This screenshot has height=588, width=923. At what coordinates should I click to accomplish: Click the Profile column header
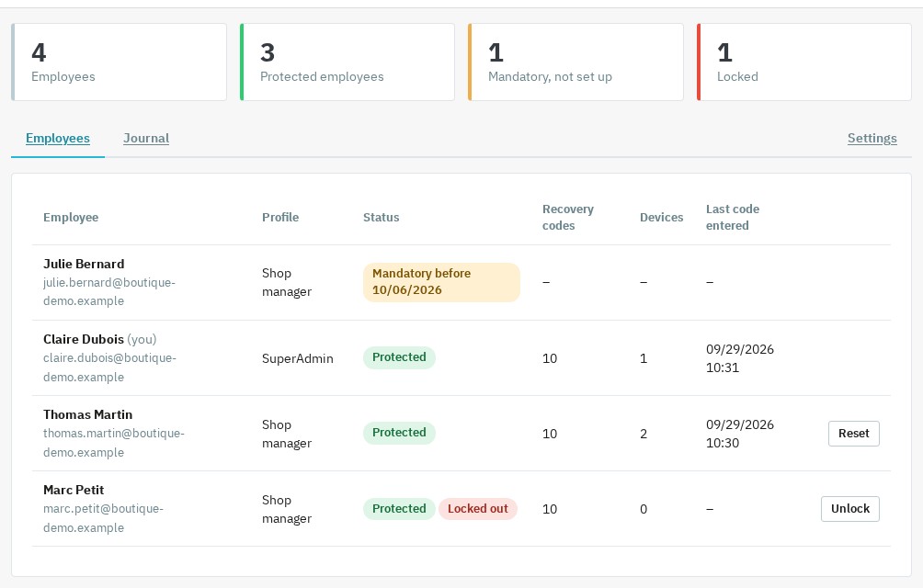280,217
